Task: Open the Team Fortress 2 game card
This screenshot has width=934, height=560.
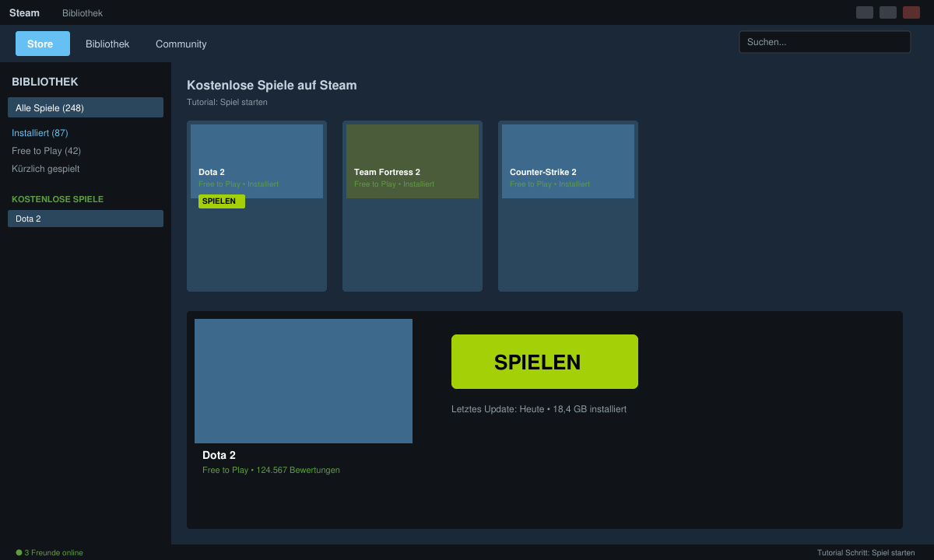Action: coord(413,206)
